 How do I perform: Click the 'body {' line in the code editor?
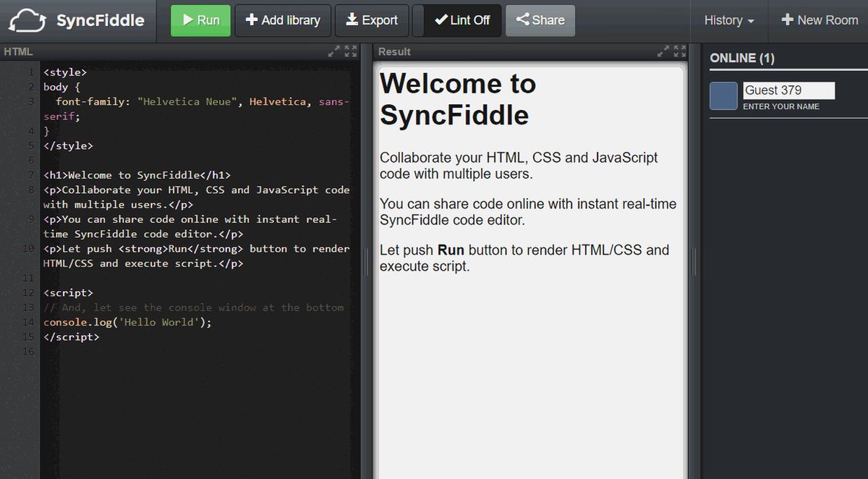coord(61,87)
